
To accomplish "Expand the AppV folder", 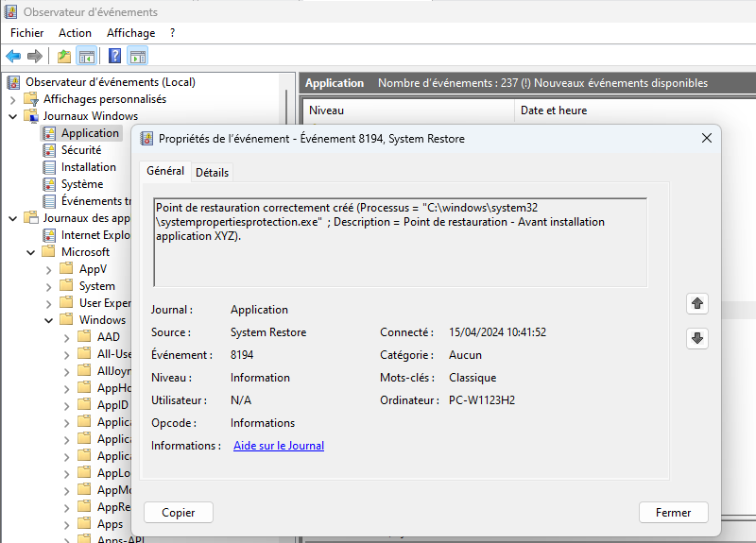I will point(49,270).
